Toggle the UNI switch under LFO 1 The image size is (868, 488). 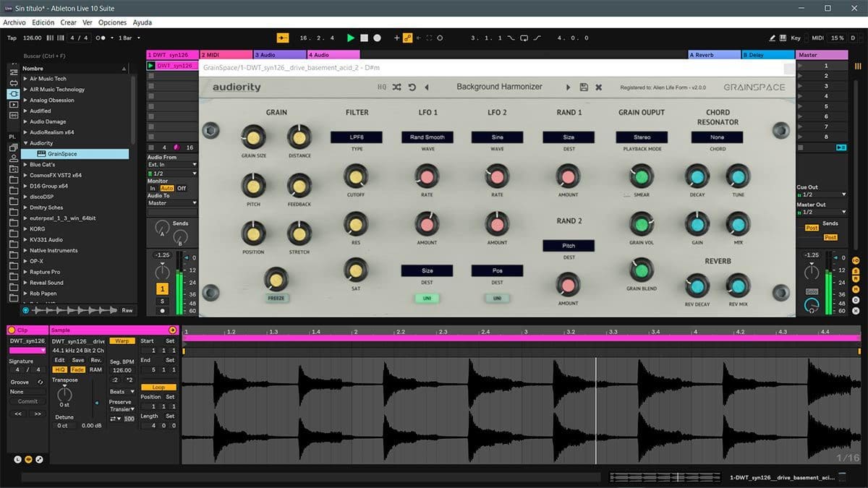pyautogui.click(x=427, y=298)
